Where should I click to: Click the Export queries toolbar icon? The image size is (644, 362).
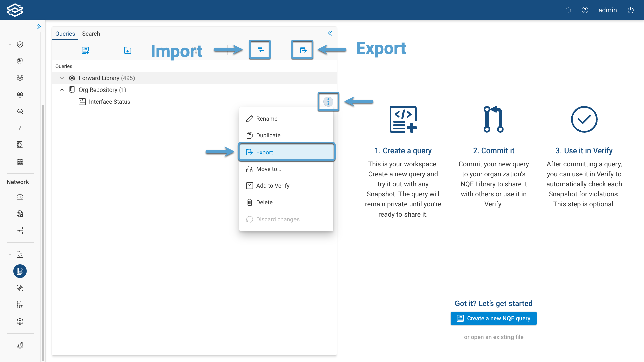pos(302,50)
